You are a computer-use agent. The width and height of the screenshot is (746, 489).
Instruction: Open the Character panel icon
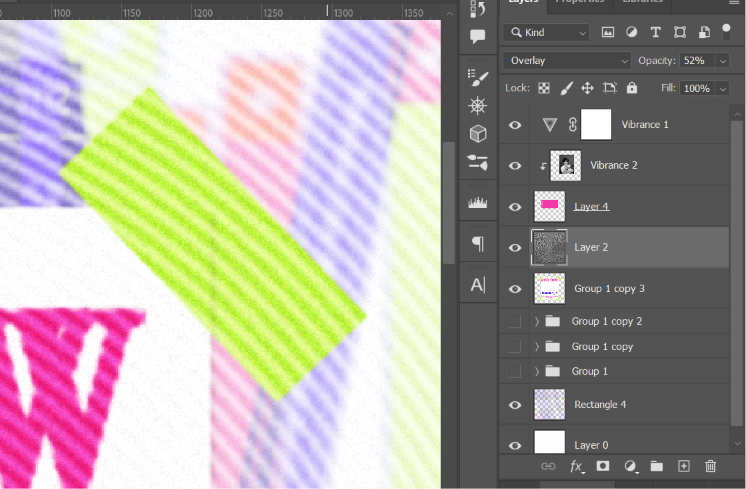click(x=478, y=285)
